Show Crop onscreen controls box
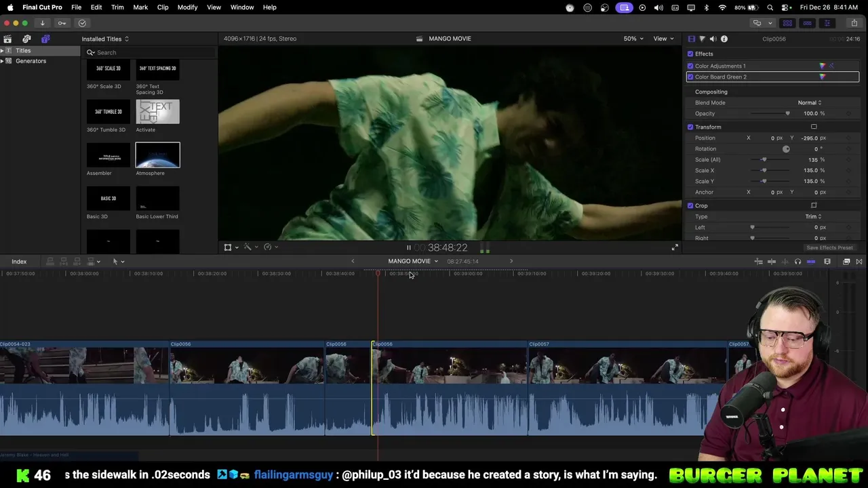The width and height of the screenshot is (868, 488). [x=814, y=205]
